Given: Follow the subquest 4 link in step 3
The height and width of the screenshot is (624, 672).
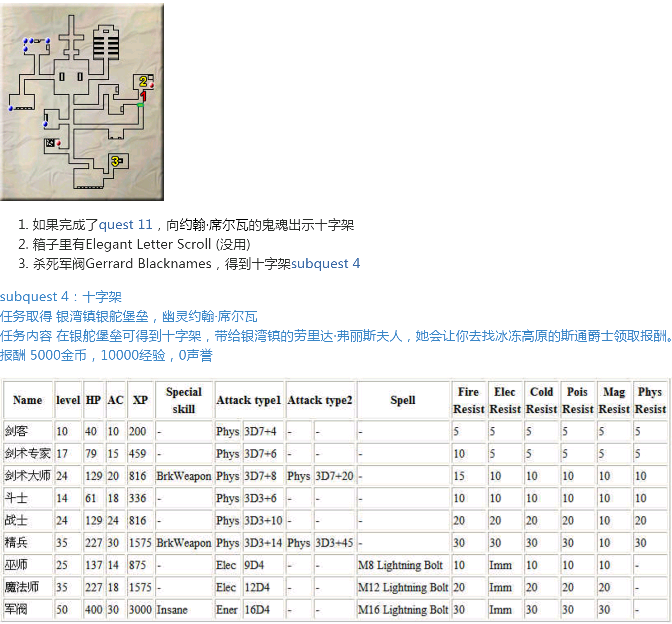Looking at the screenshot, I should (325, 264).
